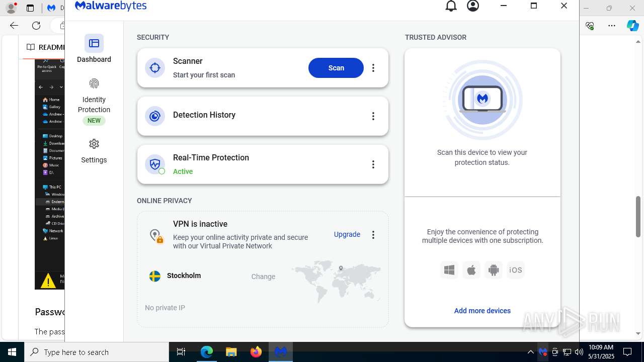644x362 pixels.
Task: Open the Windows Start menu
Action: [x=12, y=352]
